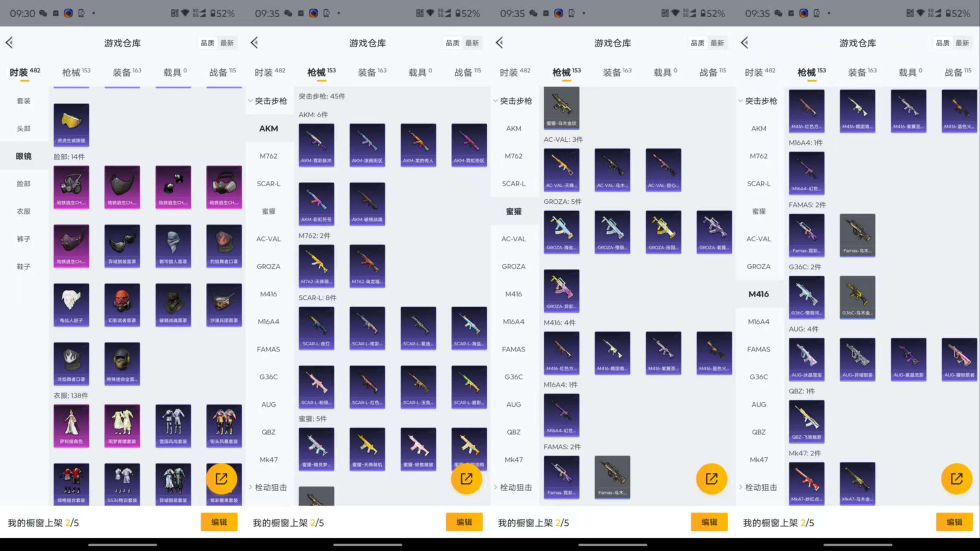
Task: Select the 蜜獾-乌木金纹 weapon card
Action: [561, 108]
